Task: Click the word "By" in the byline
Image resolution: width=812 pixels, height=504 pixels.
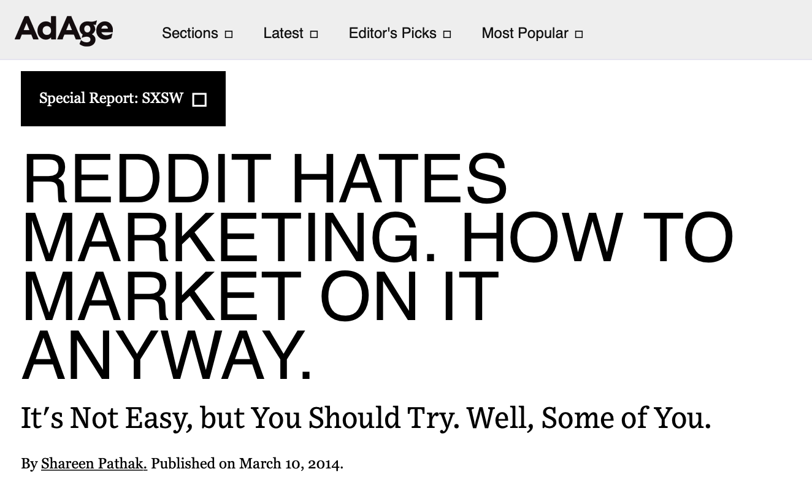Action: tap(29, 464)
